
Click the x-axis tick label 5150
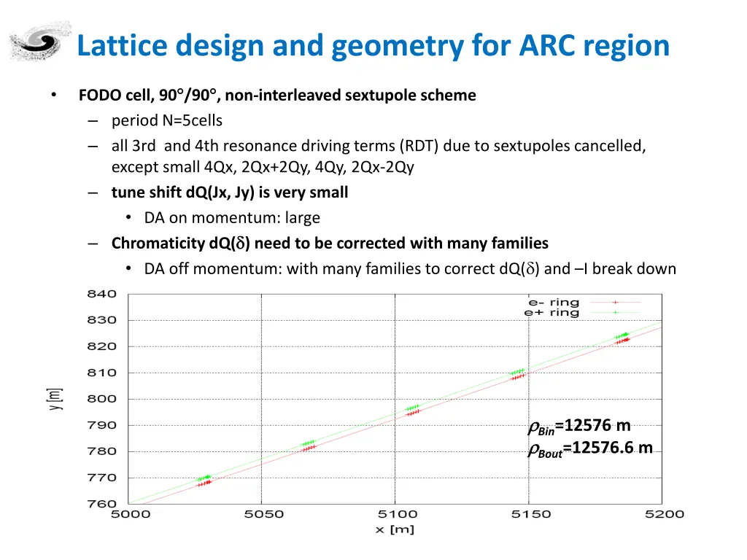click(x=531, y=514)
